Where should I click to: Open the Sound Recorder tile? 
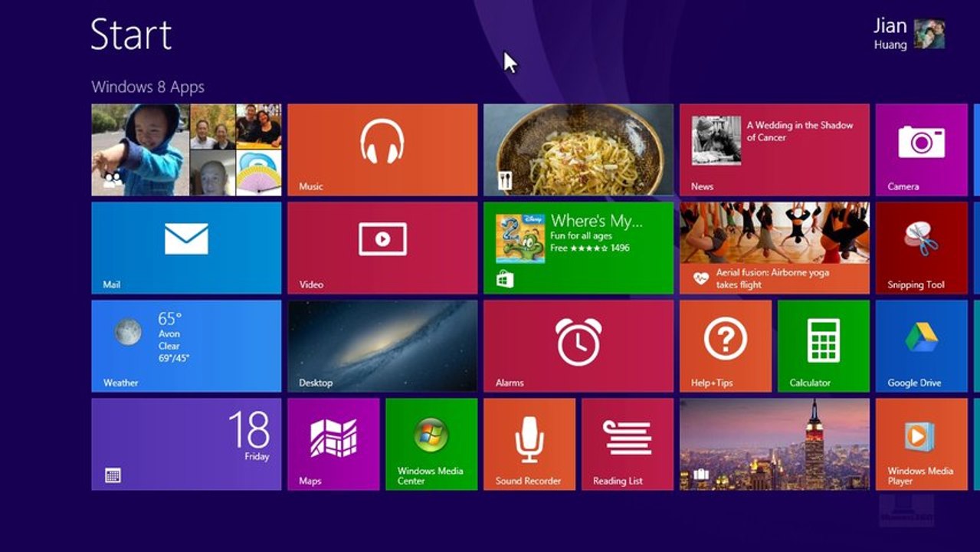[529, 444]
